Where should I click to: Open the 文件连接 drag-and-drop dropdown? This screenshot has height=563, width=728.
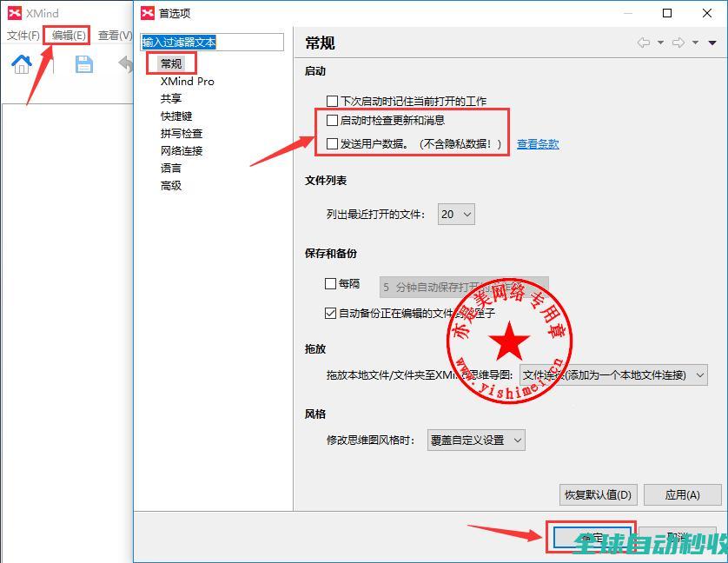[613, 375]
